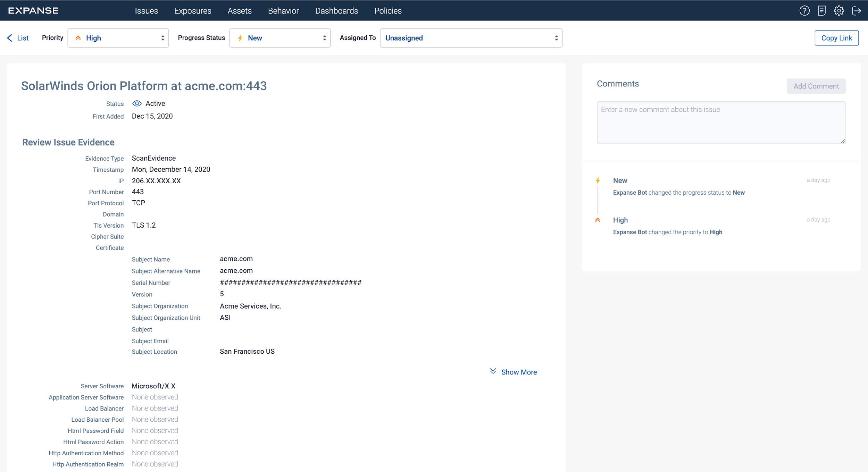Click the Version value 5
Viewport: 868px width, 472px height.
tap(222, 294)
